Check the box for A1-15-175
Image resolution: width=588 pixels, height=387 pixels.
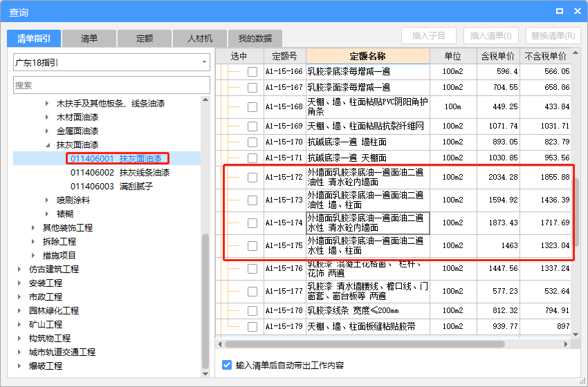[252, 246]
